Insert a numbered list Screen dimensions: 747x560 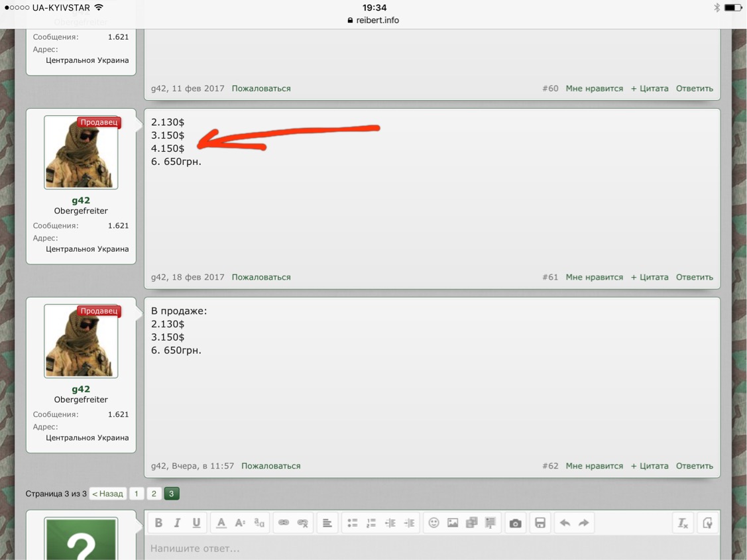371,523
